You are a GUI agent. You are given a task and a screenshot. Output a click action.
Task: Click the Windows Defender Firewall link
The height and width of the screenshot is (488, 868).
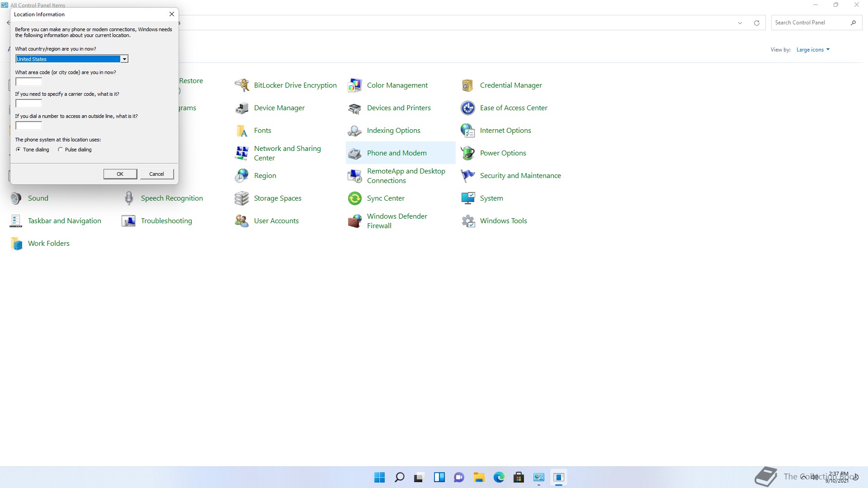click(x=397, y=221)
